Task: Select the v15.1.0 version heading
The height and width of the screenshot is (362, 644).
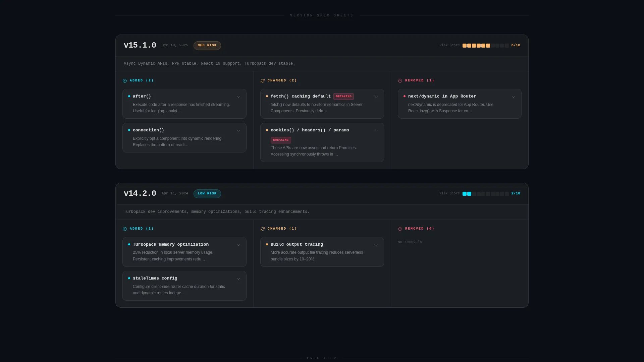Action: [x=140, y=45]
